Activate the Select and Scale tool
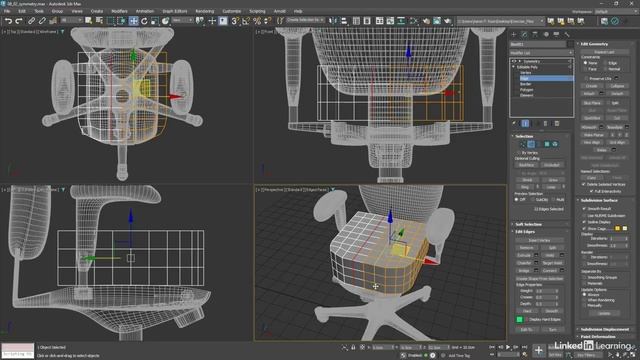Screen dimensions: 640x360 154,21
